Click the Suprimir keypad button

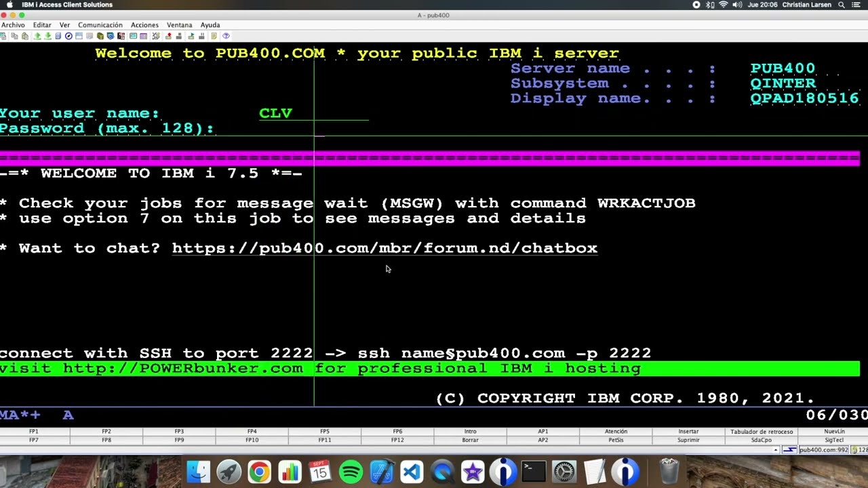(688, 440)
